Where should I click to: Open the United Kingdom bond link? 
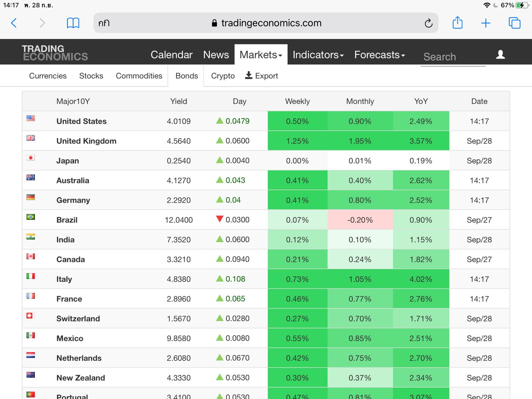tap(86, 141)
